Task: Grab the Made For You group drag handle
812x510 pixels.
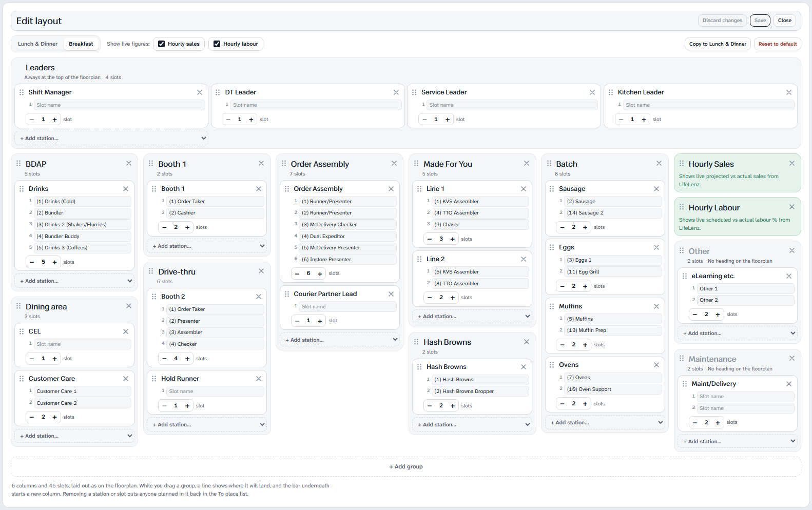Action: coord(416,164)
